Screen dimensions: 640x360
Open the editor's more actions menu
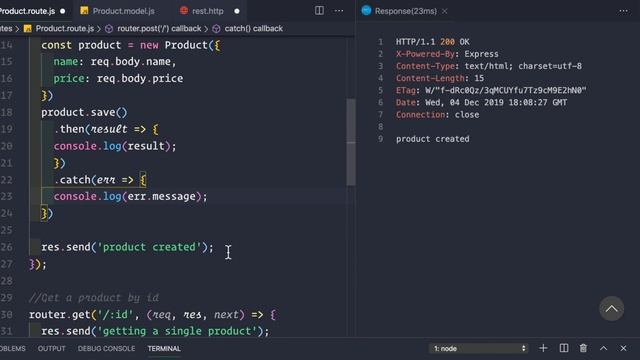(339, 11)
